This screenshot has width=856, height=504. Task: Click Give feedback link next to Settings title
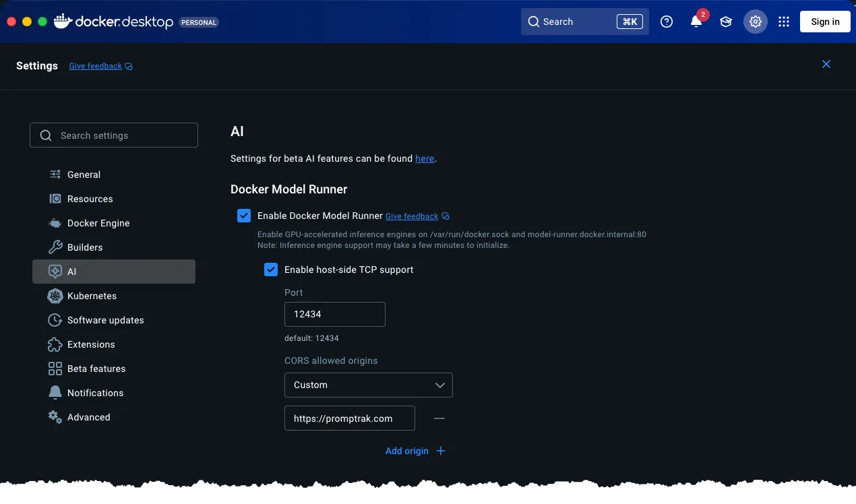pos(95,66)
